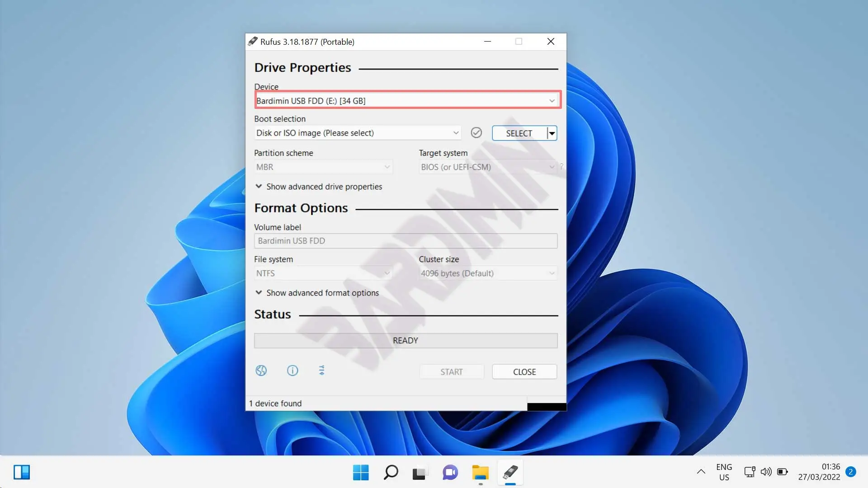
Task: Open the Rufus settings sliders icon
Action: [x=321, y=371]
